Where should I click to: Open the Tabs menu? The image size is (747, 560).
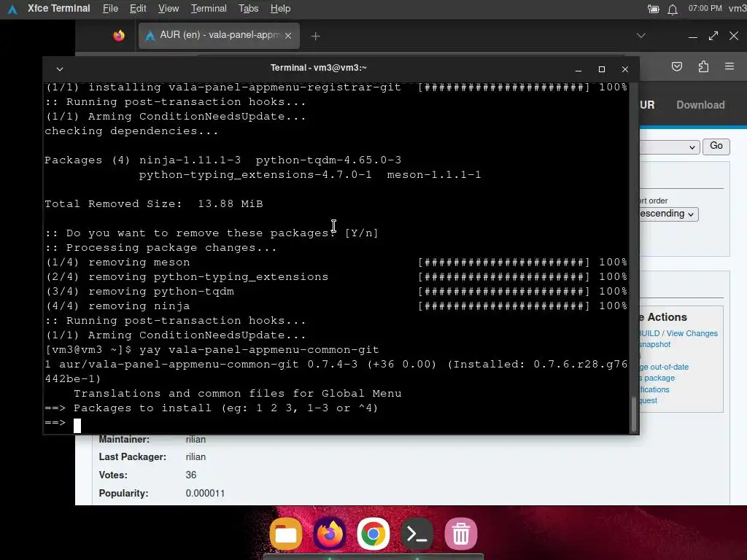(248, 9)
